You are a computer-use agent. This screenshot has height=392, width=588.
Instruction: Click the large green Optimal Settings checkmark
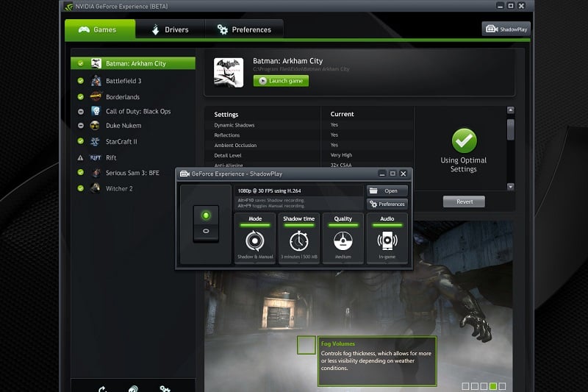click(x=465, y=140)
